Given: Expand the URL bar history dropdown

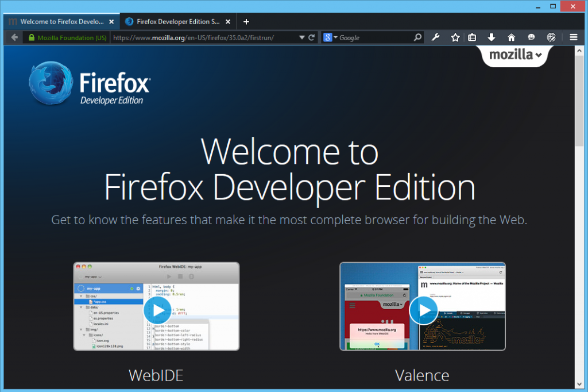Looking at the screenshot, I should click(x=302, y=37).
